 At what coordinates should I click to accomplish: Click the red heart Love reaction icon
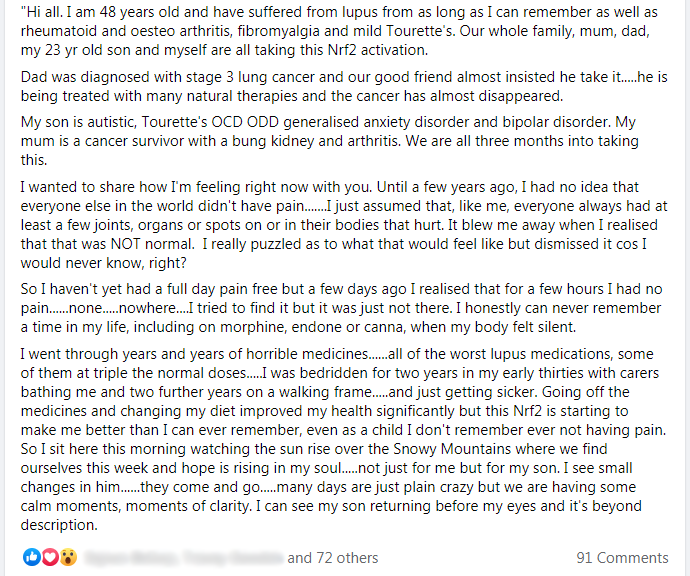50,558
